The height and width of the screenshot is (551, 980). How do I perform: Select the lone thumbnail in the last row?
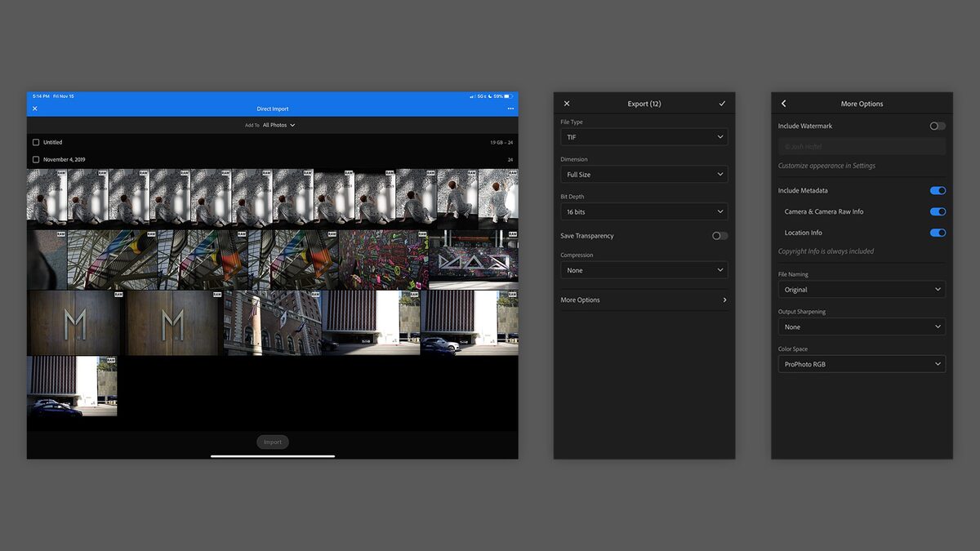(x=72, y=386)
